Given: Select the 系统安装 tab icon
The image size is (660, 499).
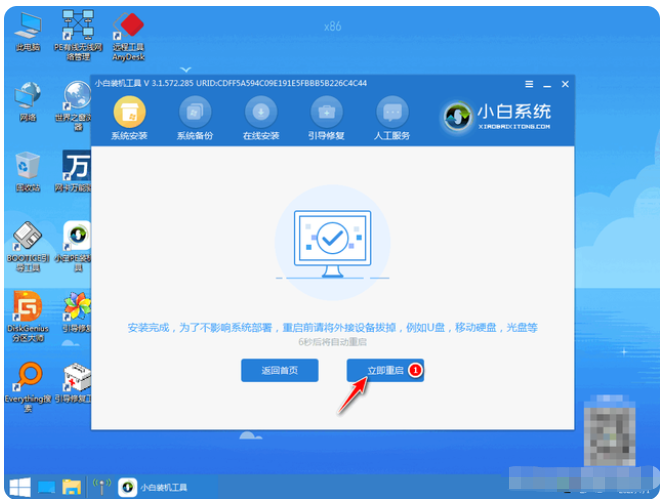Looking at the screenshot, I should click(x=128, y=111).
